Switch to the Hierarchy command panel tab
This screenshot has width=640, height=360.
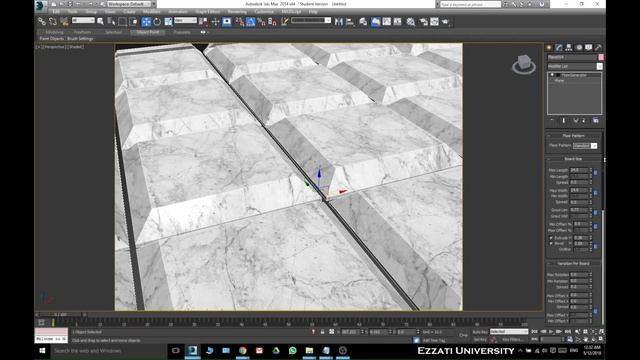569,48
